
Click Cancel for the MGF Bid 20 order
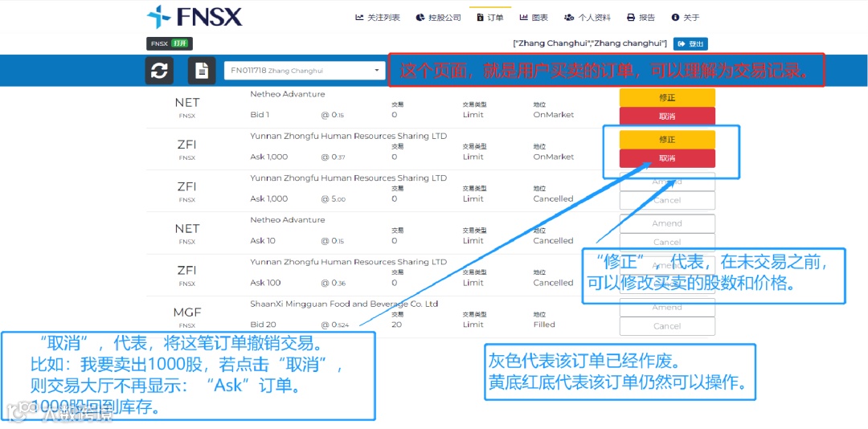tap(667, 326)
